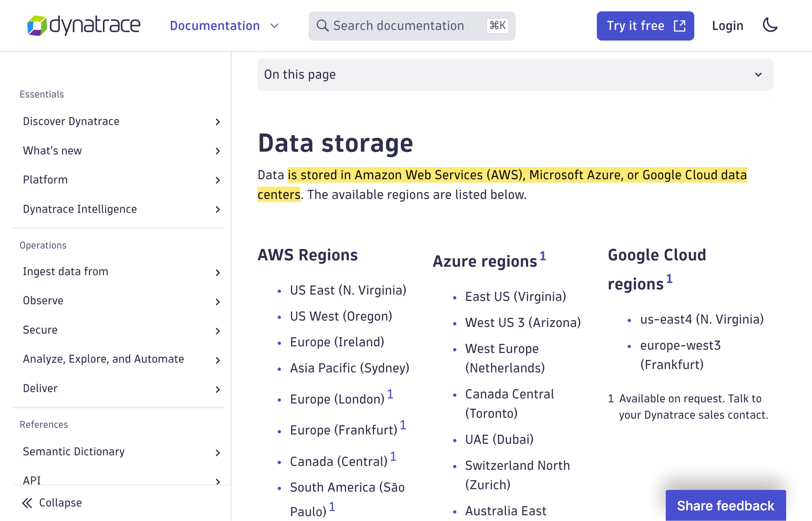Click the search magnifier icon
Screen dimensions: 812x521
tap(322, 26)
